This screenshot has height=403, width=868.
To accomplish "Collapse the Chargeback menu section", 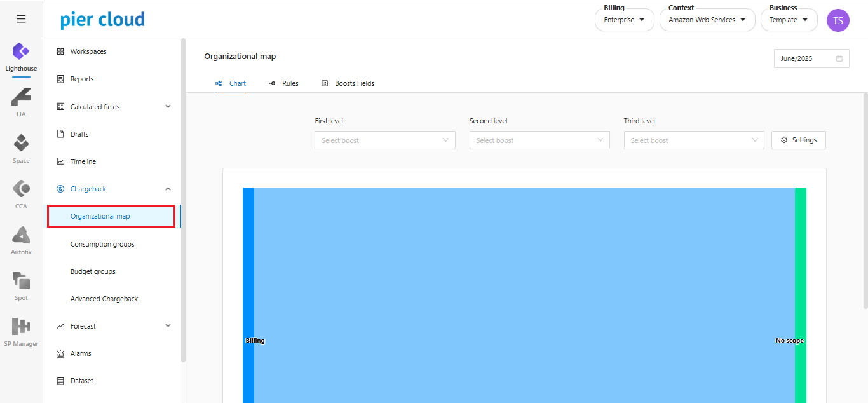I will [168, 189].
